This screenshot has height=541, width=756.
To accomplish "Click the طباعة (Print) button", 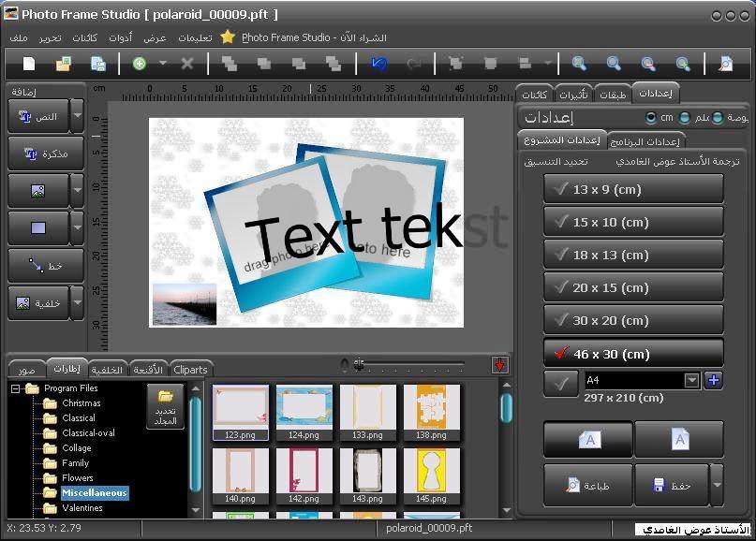I will (x=588, y=486).
